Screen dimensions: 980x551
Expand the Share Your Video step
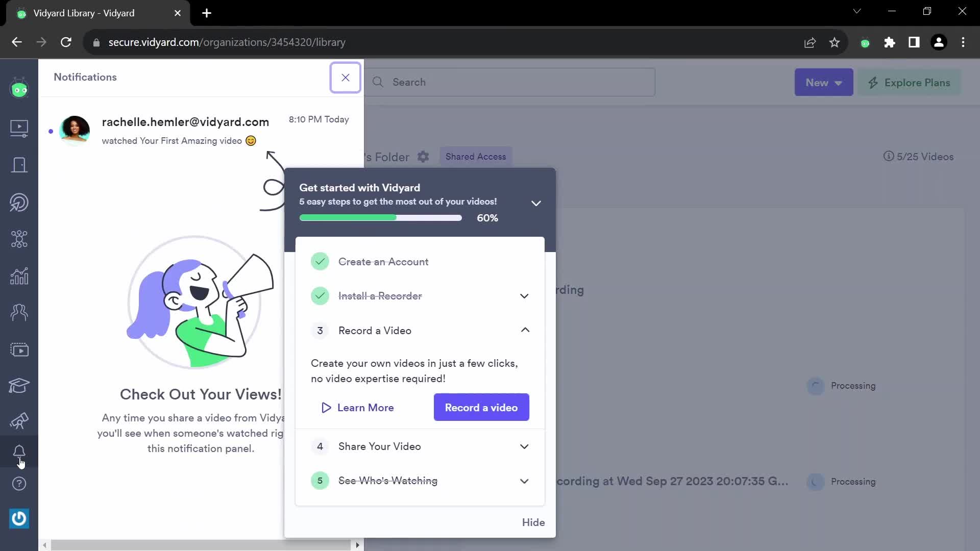[420, 446]
